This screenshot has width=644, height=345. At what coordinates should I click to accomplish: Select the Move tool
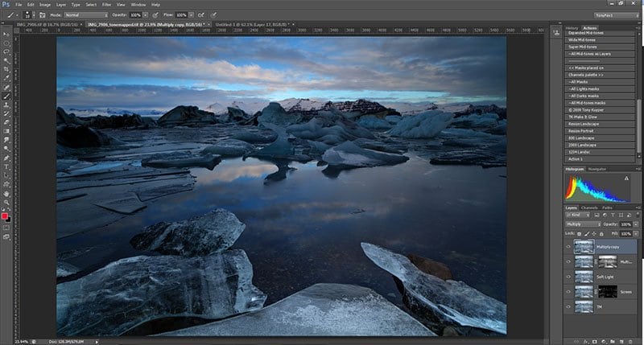[x=6, y=34]
